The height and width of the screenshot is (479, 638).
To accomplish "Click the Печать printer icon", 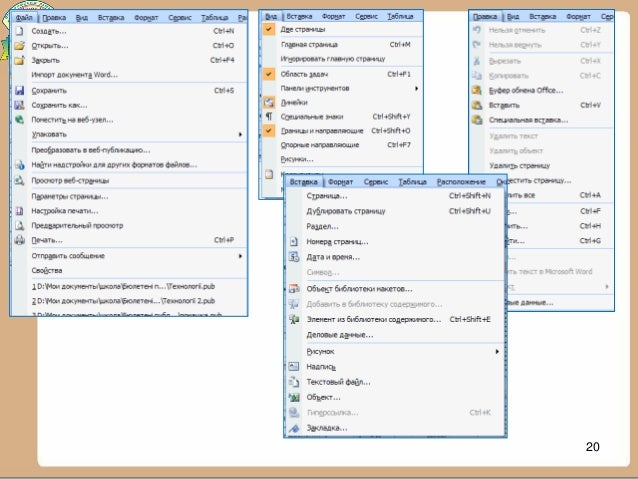I will pyautogui.click(x=21, y=240).
